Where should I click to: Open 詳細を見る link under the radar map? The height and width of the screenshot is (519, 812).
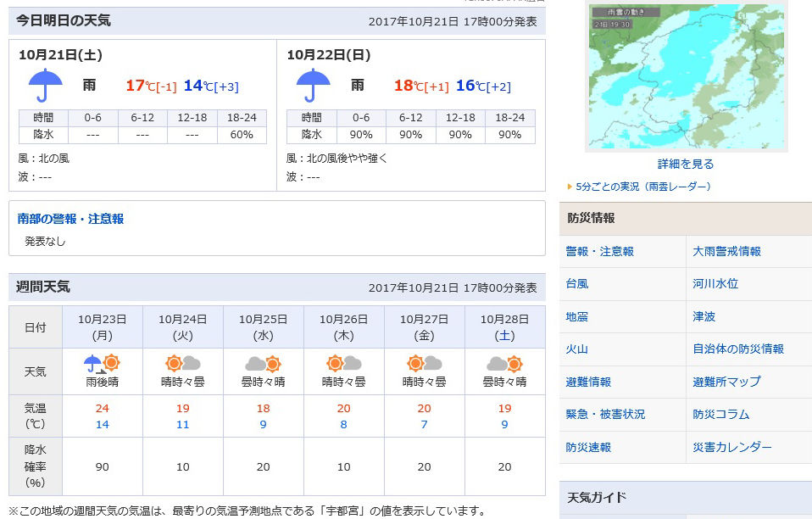point(686,165)
